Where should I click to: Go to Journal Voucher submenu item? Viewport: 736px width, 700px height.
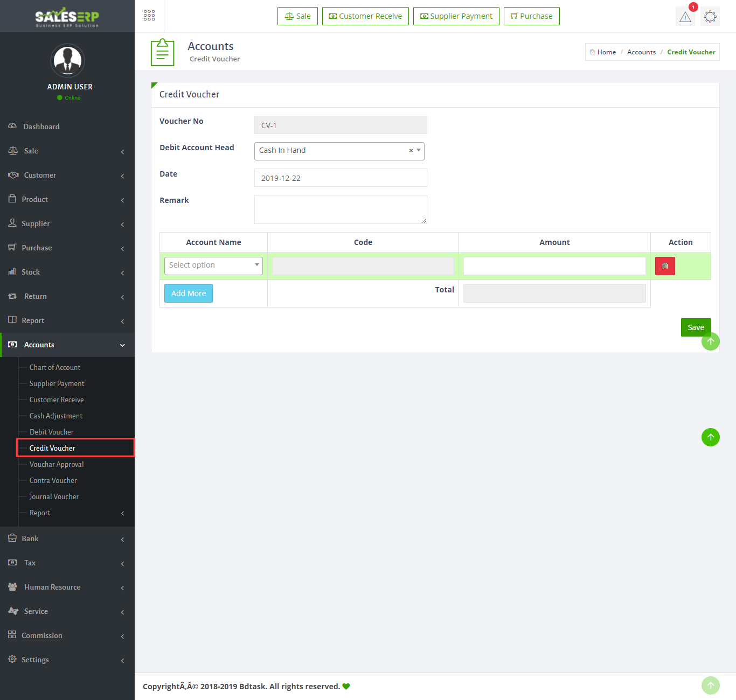coord(54,496)
